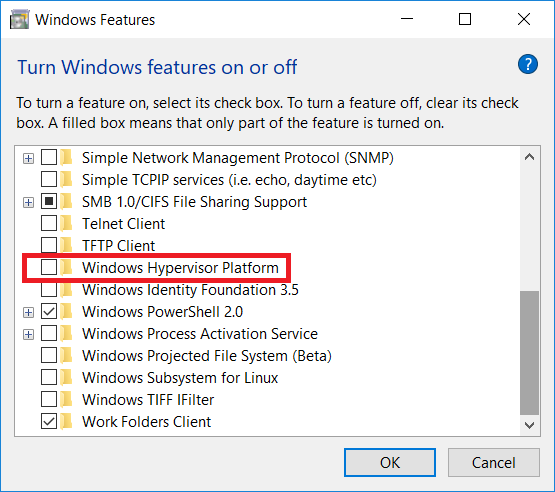Click folder icon beside Windows TIFF IFilter
The width and height of the screenshot is (555, 492).
click(x=66, y=399)
